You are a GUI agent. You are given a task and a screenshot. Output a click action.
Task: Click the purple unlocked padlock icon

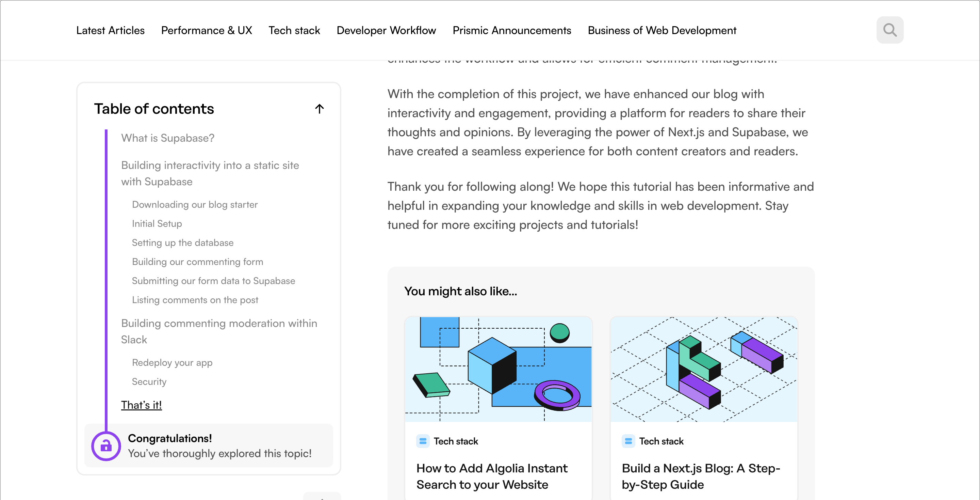point(106,446)
